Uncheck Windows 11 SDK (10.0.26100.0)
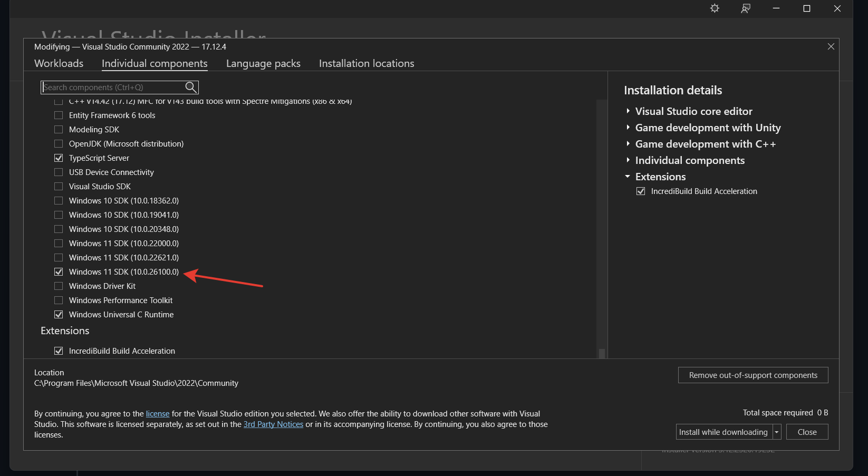The height and width of the screenshot is (476, 868). (59, 272)
